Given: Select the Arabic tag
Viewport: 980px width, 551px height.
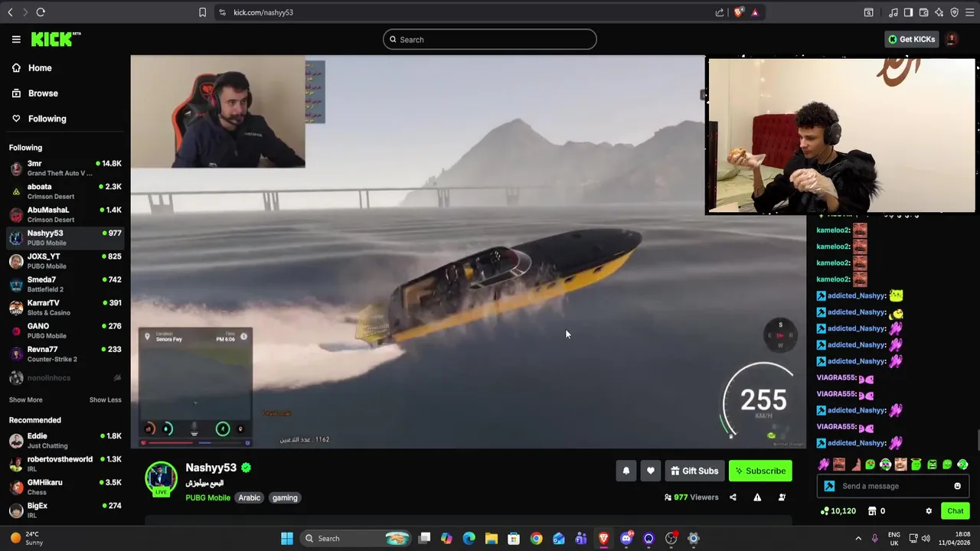Looking at the screenshot, I should [249, 497].
